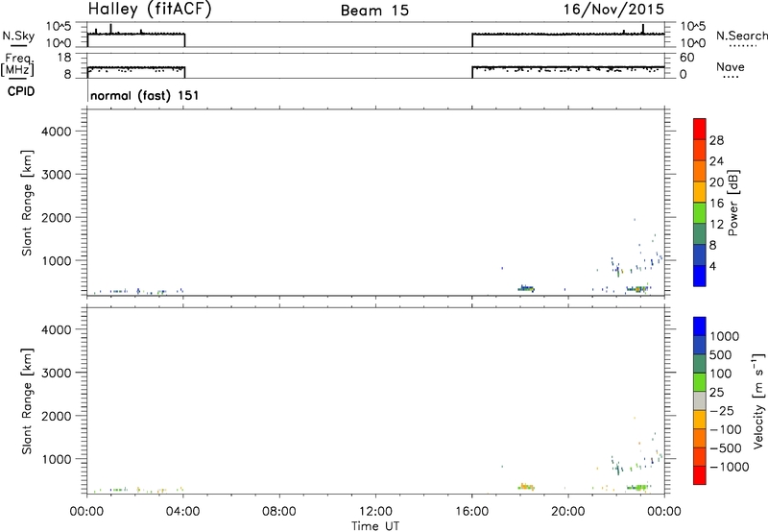The image size is (768, 532).
Task: Click the '04:00' time axis tick label
Action: (182, 511)
